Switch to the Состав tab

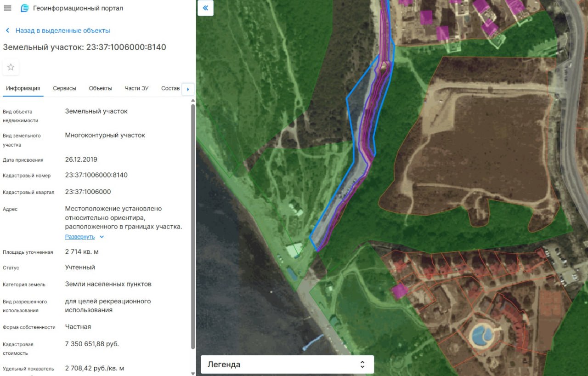pos(170,88)
